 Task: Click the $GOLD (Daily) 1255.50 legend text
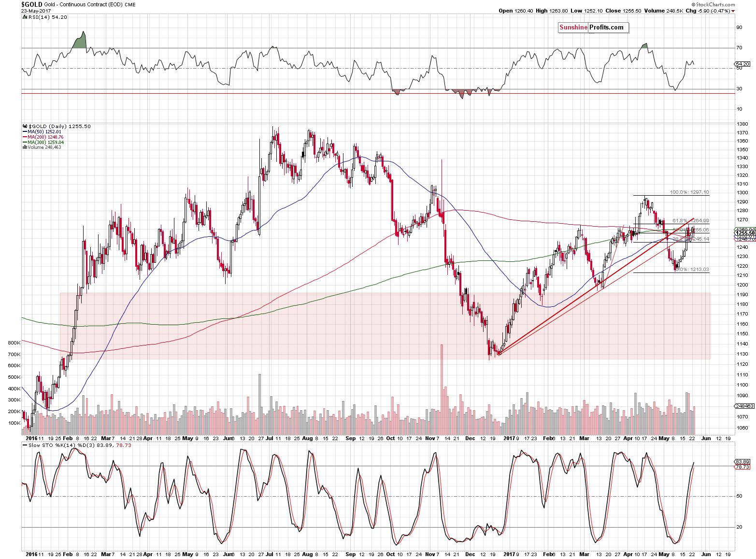[x=59, y=126]
